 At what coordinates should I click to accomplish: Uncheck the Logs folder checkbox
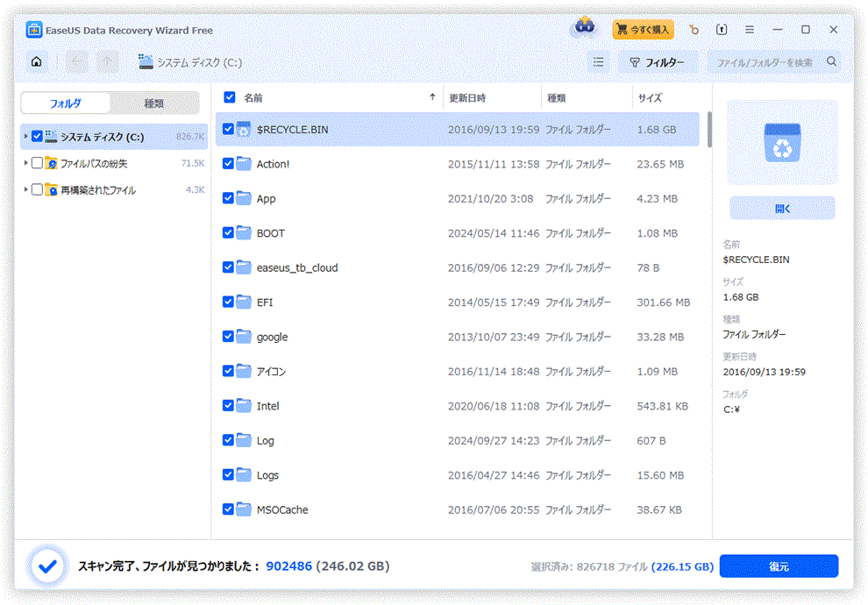coord(228,475)
